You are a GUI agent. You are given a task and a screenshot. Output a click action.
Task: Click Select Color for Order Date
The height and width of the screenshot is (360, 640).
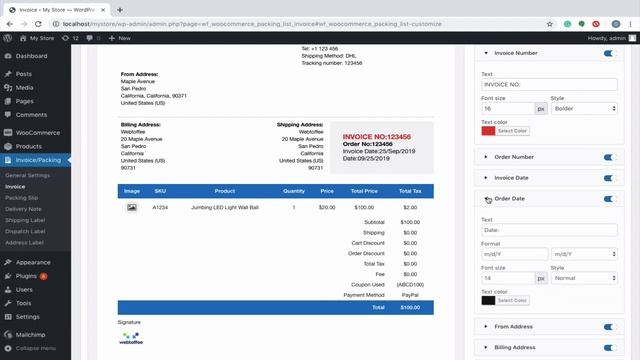point(512,300)
